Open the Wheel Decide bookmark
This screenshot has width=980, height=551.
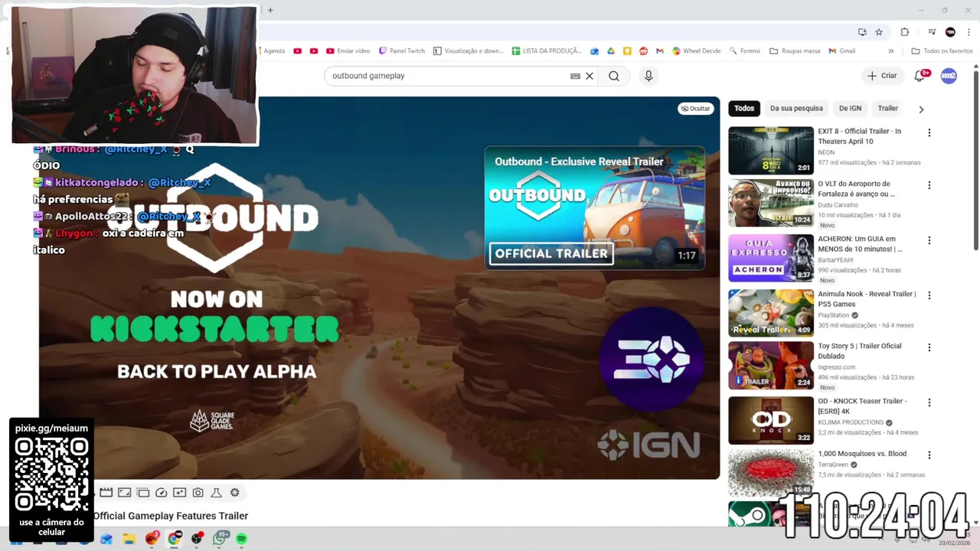point(696,51)
